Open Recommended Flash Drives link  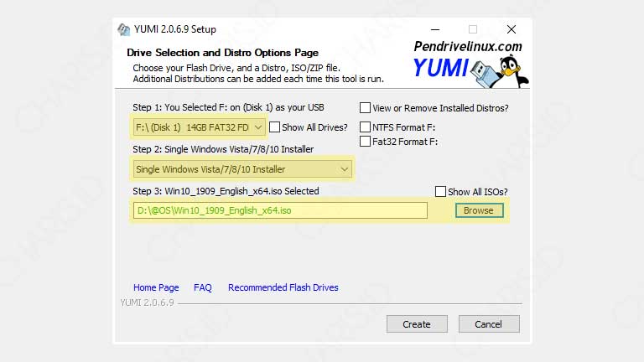coord(283,287)
